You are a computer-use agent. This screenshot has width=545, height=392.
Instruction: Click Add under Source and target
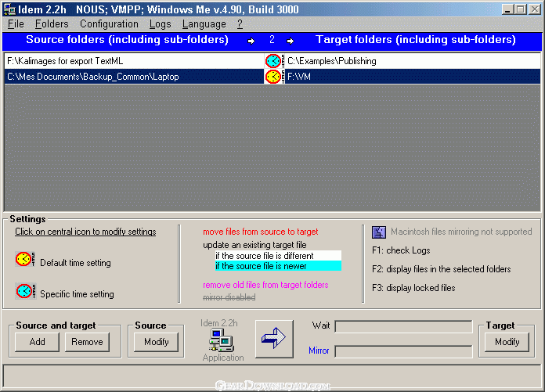(37, 342)
